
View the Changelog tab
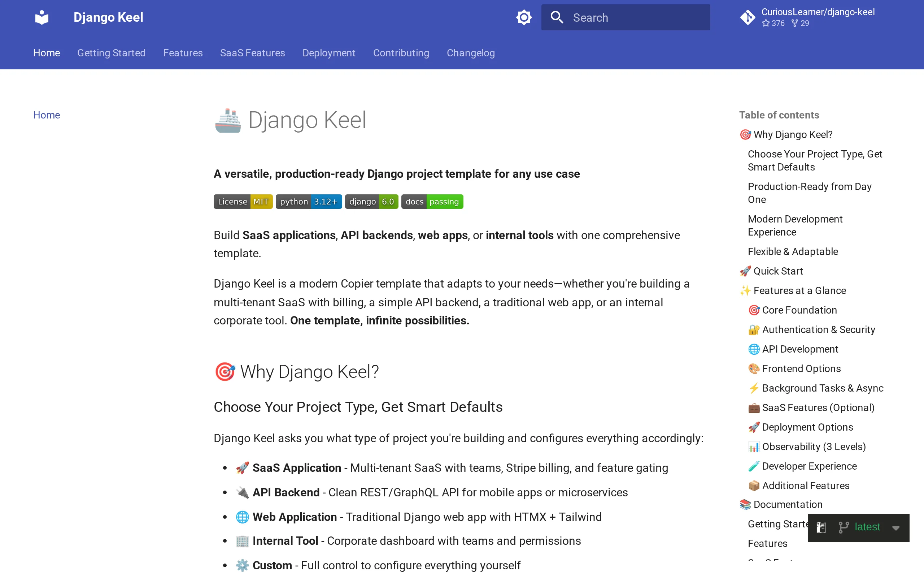[471, 53]
